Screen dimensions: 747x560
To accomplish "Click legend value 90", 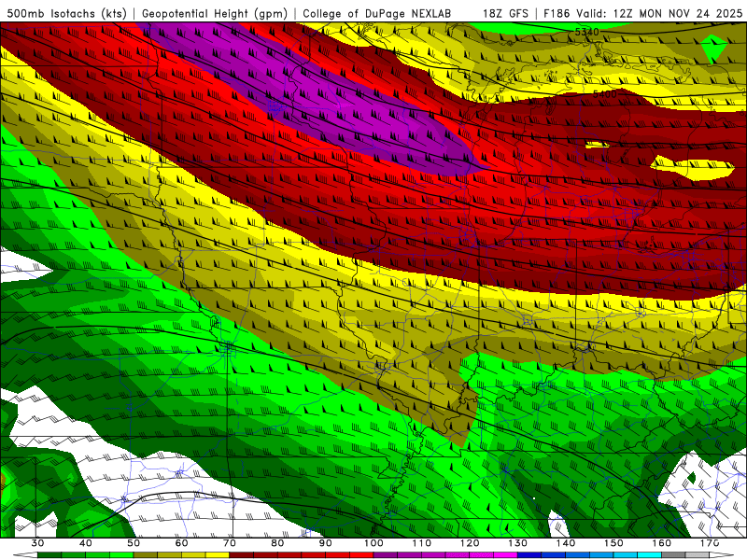I will click(325, 543).
